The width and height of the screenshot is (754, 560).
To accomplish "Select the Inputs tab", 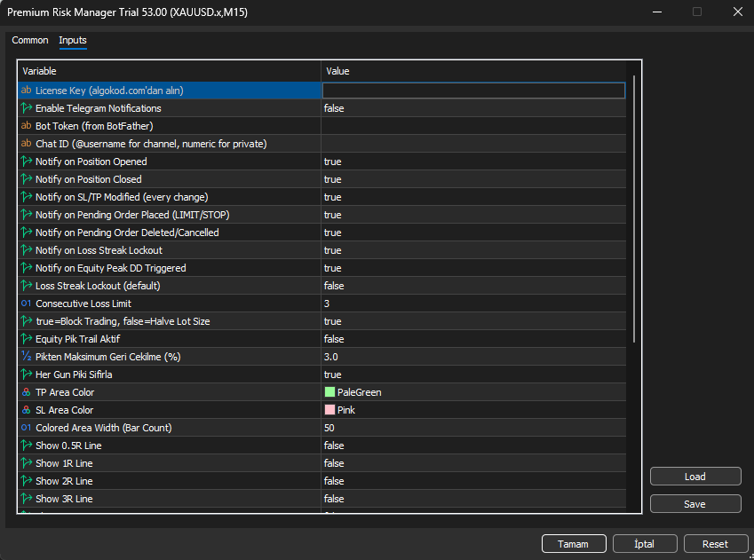I will (x=73, y=40).
